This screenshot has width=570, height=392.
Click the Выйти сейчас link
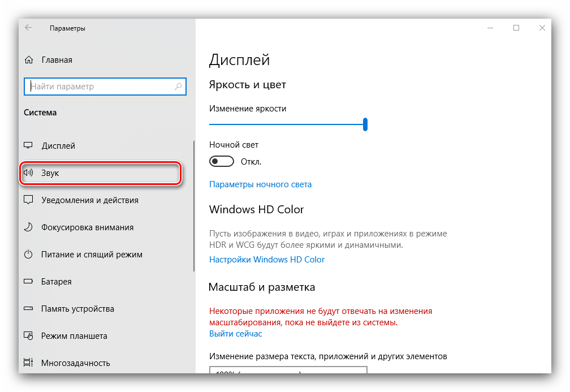click(235, 334)
